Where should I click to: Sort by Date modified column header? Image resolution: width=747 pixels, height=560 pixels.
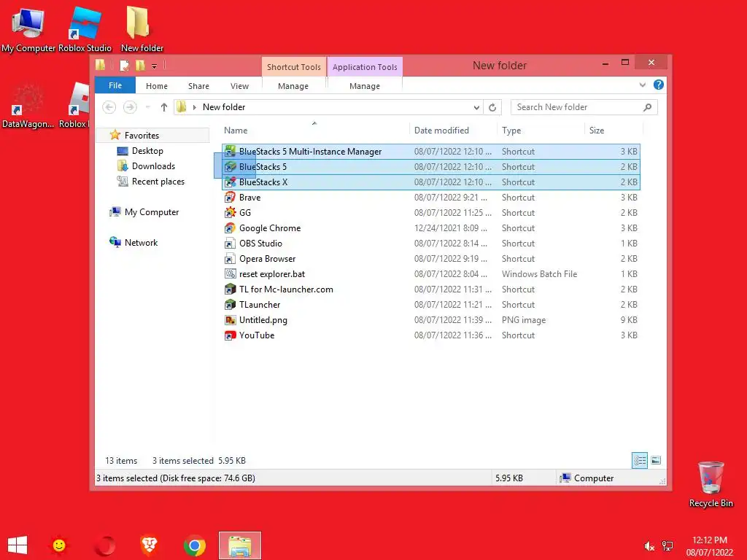coord(441,130)
